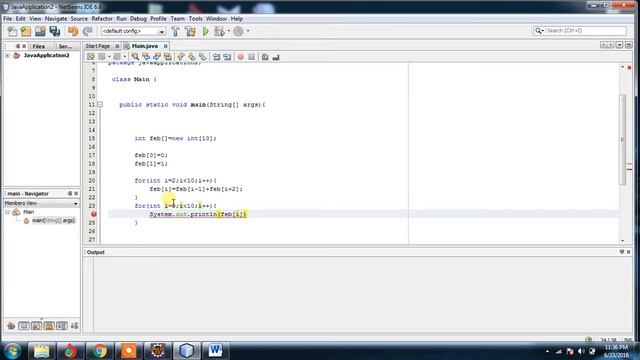640x360 pixels.
Task: Run the project with green play icon
Action: (205, 31)
